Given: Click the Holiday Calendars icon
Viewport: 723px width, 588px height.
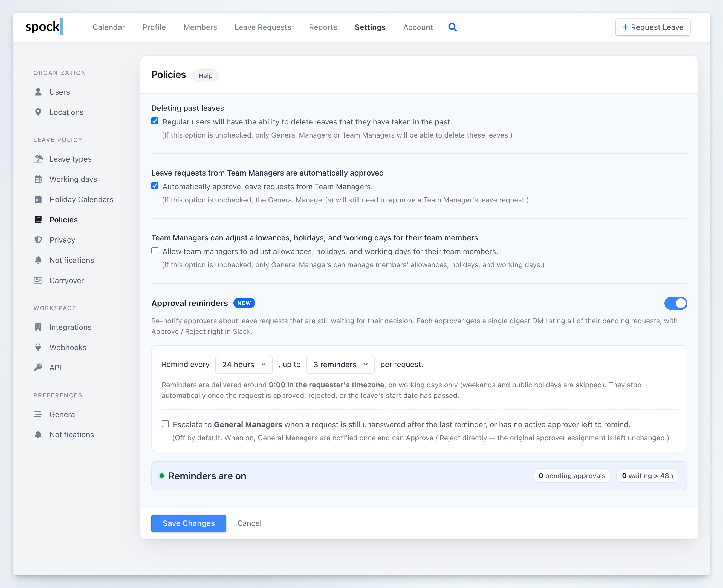Looking at the screenshot, I should [x=38, y=199].
